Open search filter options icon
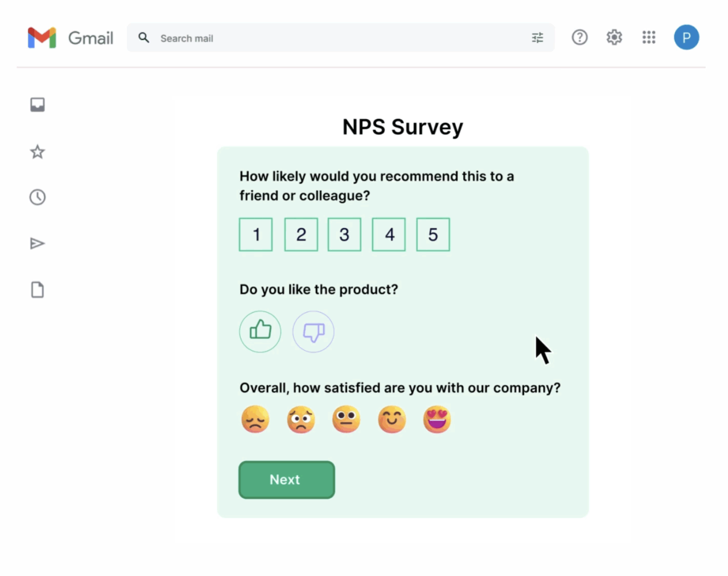The width and height of the screenshot is (728, 576). (537, 38)
